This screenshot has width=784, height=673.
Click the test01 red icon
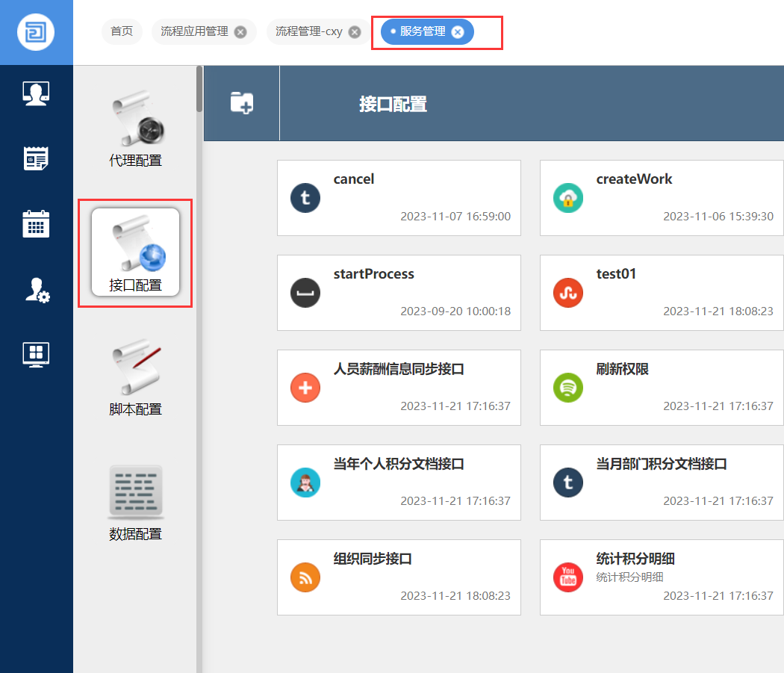pyautogui.click(x=568, y=293)
